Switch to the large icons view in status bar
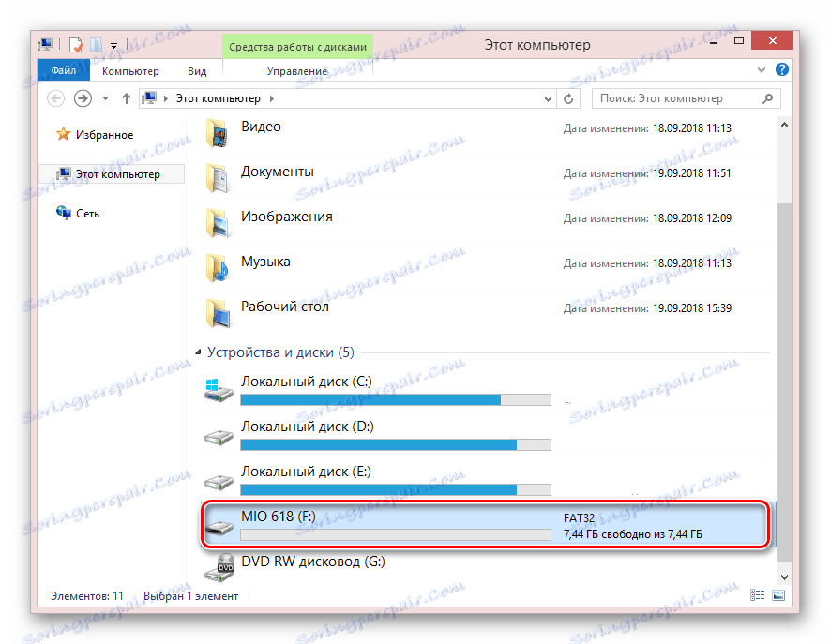Viewport: 830px width, 644px height. tap(778, 595)
